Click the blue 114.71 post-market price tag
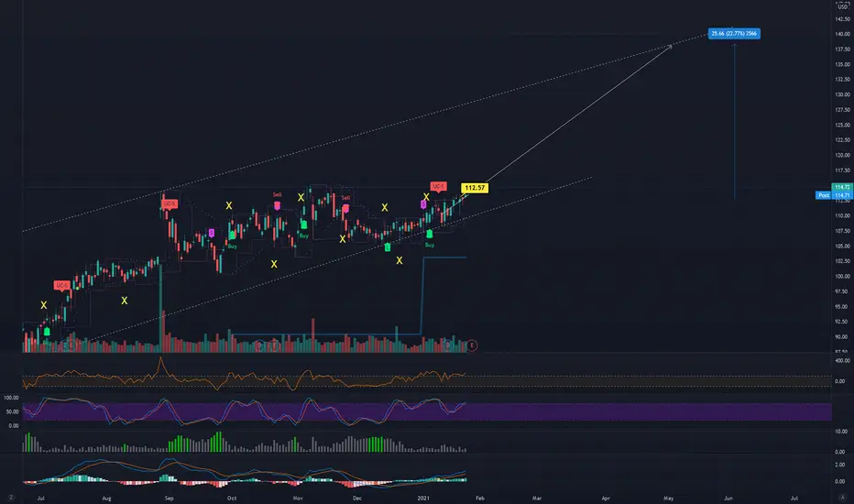Viewport: 854px width, 504px height. (x=842, y=195)
